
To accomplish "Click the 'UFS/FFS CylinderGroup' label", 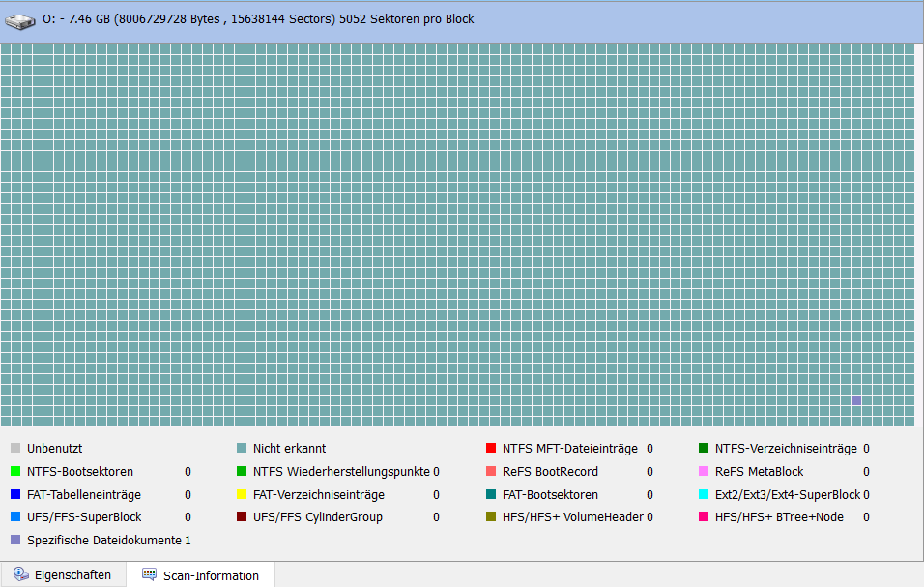I will tap(318, 516).
